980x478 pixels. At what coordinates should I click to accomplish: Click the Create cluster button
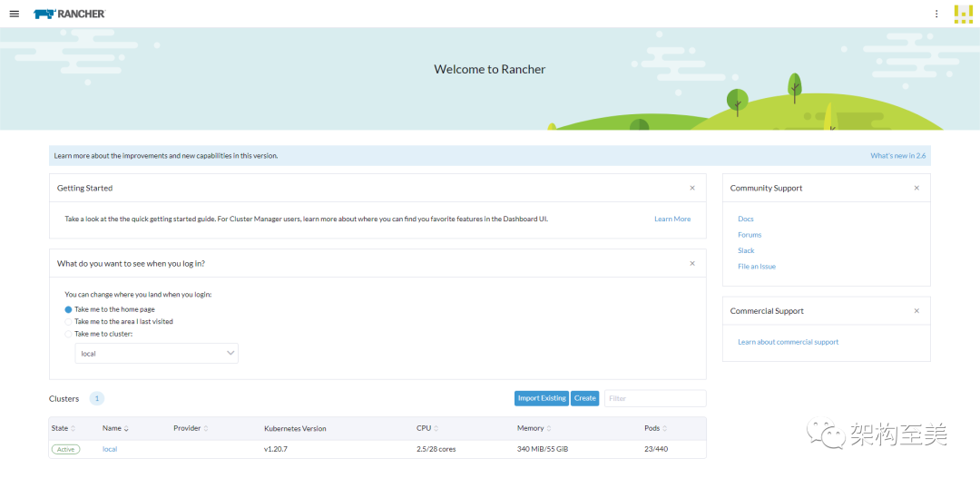[585, 398]
